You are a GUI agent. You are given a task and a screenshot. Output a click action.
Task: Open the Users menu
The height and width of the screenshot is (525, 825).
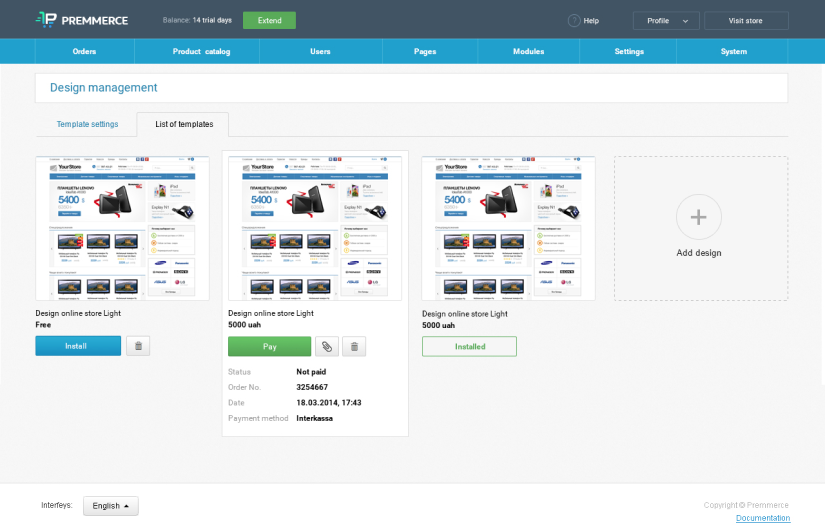pos(320,51)
